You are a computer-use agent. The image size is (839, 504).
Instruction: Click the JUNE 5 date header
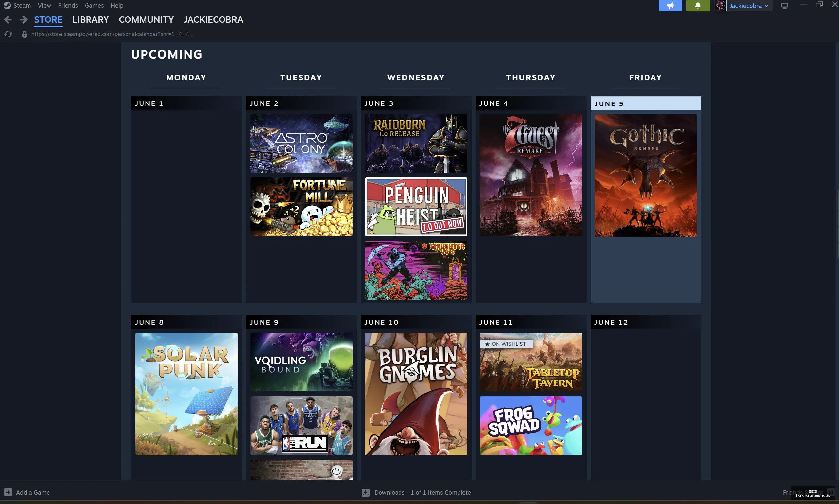coord(646,103)
